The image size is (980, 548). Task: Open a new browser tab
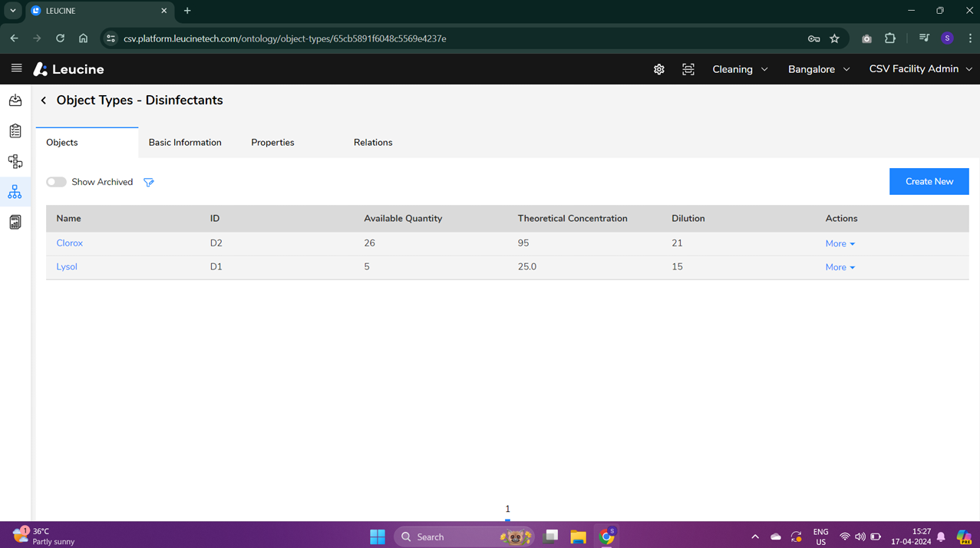(x=187, y=11)
